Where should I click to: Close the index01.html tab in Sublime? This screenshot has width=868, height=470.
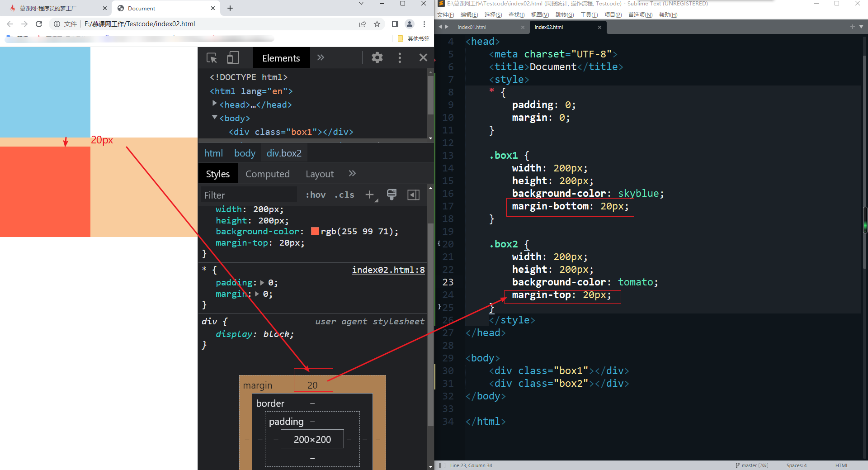[523, 27]
